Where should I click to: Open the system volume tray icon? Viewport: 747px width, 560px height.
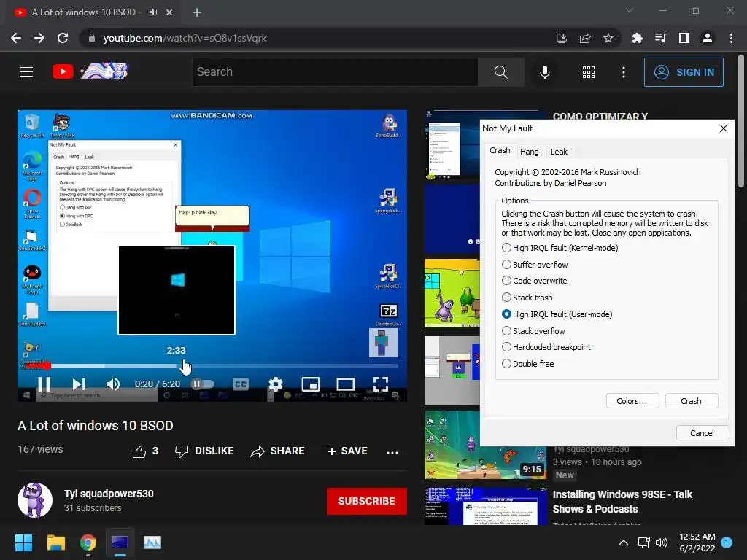click(662, 542)
